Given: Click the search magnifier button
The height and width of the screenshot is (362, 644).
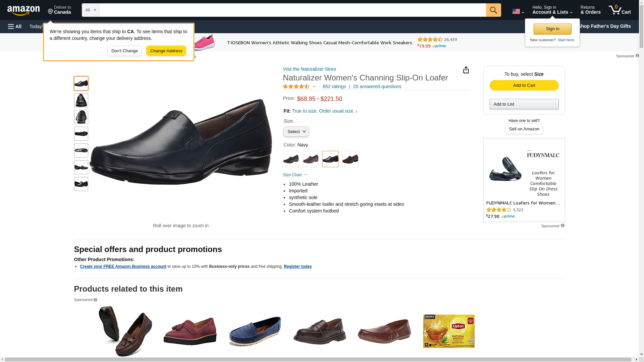Looking at the screenshot, I should pos(493,10).
